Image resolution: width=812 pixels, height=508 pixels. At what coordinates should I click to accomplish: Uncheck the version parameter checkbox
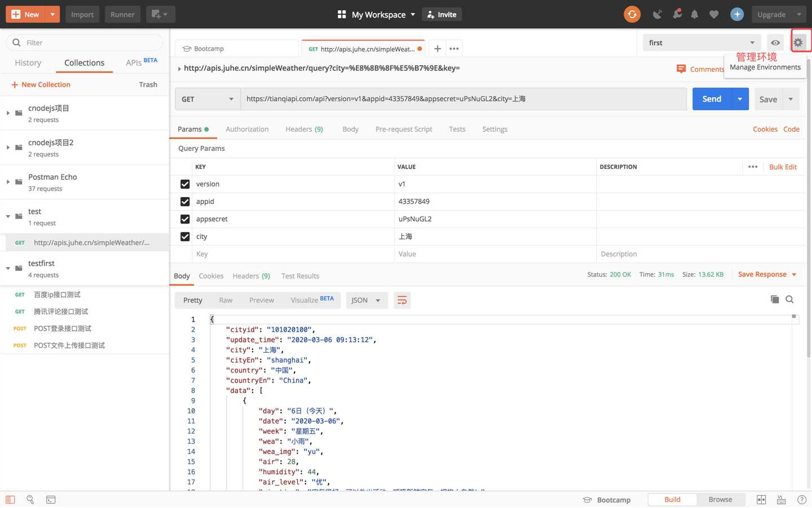tap(185, 184)
